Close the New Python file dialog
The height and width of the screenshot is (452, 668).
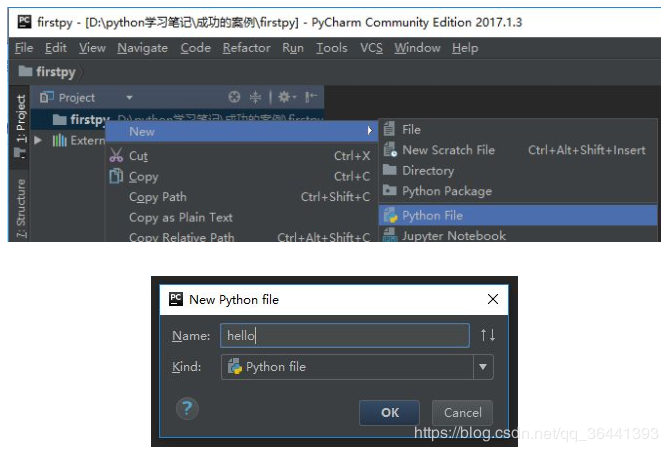click(493, 299)
